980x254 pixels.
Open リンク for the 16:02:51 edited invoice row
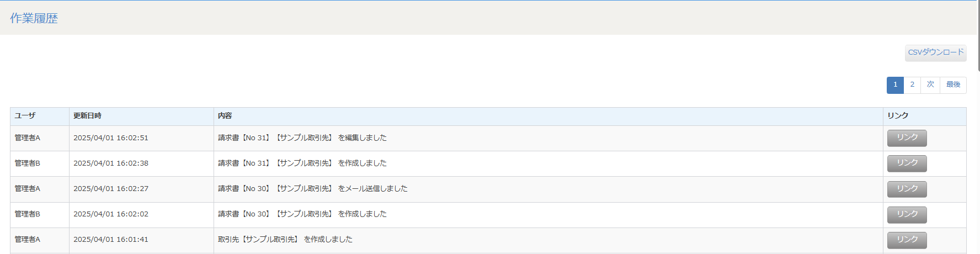coord(907,138)
